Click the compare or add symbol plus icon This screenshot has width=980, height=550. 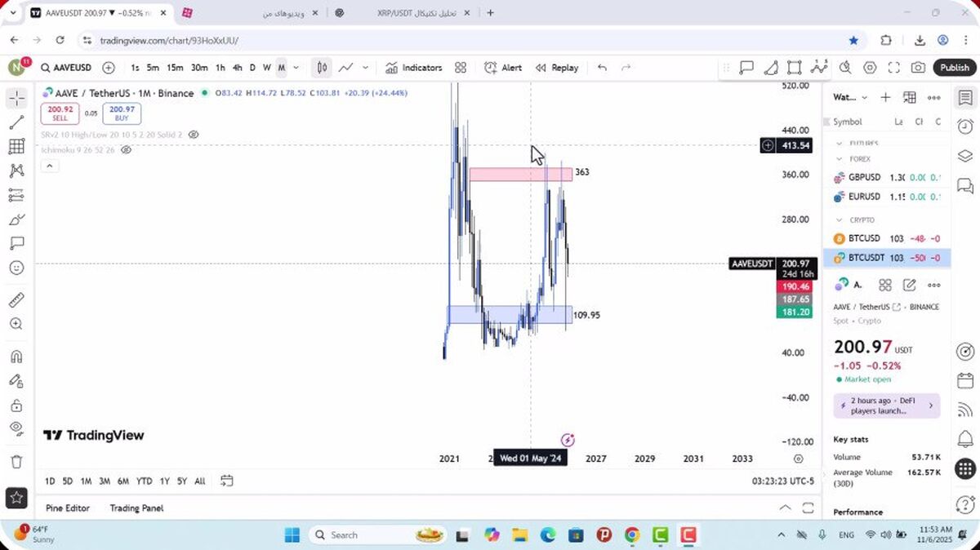(x=109, y=68)
